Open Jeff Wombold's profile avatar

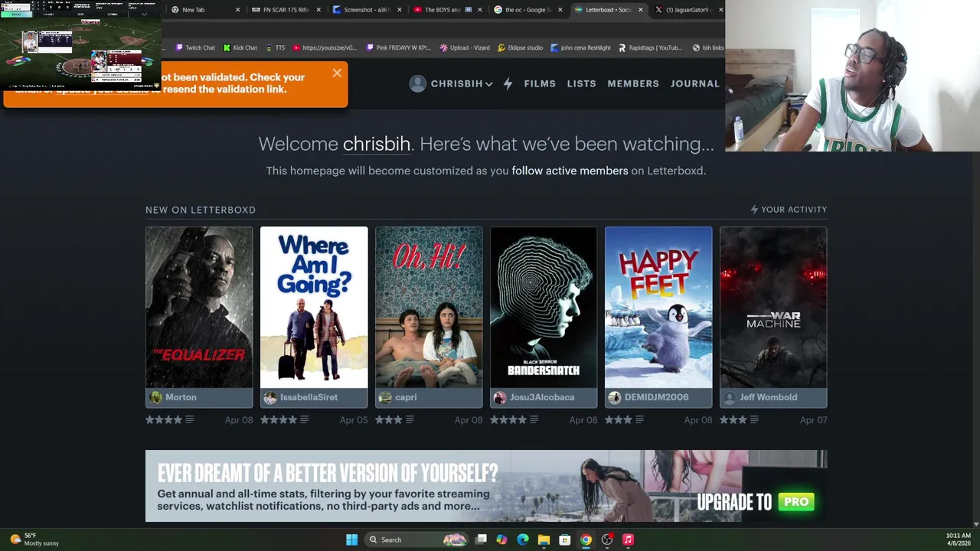tap(730, 397)
